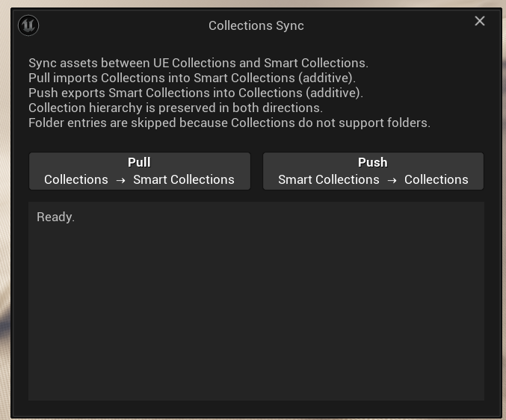Close the Collections Sync dialog

tap(480, 21)
